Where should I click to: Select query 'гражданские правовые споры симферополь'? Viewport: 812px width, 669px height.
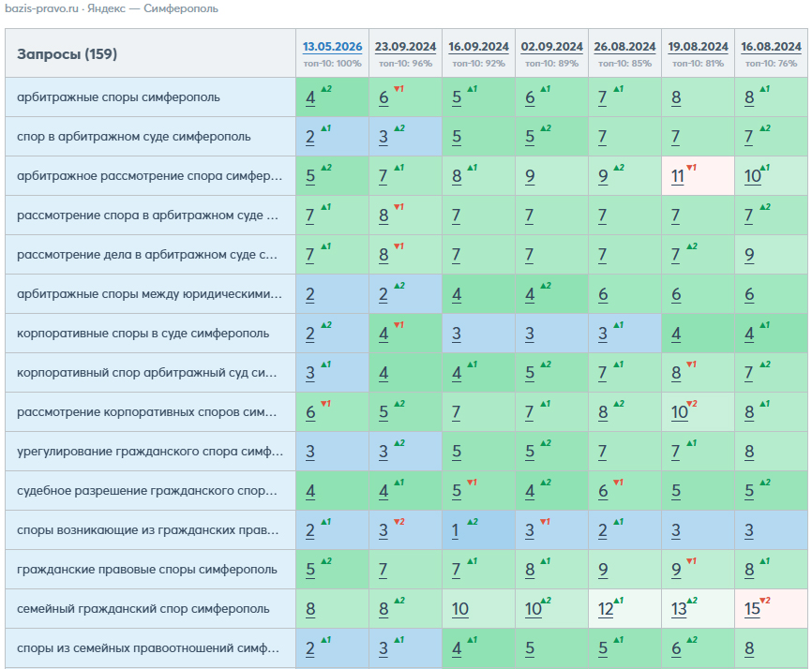pyautogui.click(x=147, y=569)
